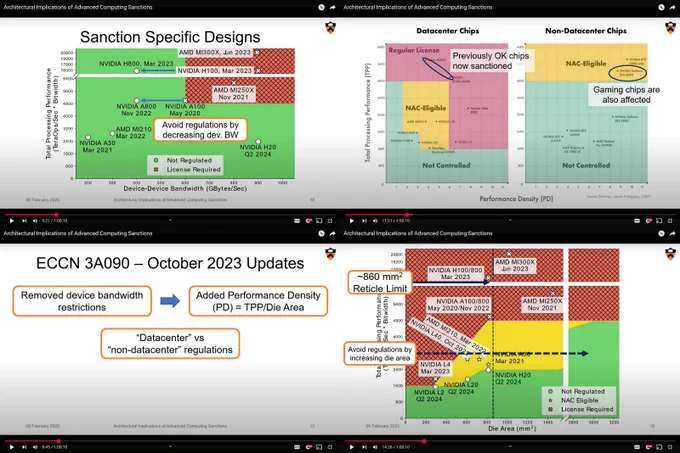Image resolution: width=680 pixels, height=453 pixels.
Task: Play the Sanction Specific Designs video
Action: [12, 221]
